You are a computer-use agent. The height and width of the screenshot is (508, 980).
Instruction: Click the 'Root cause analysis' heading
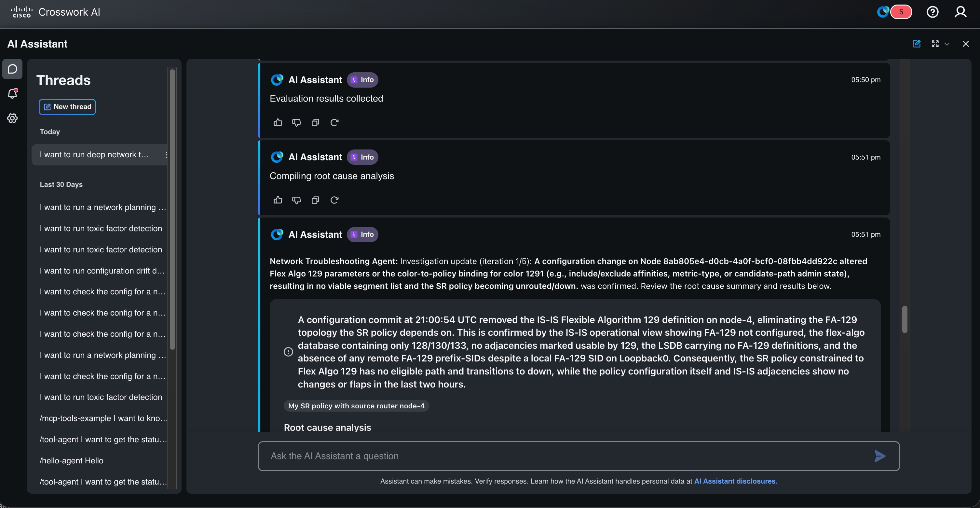pos(327,427)
